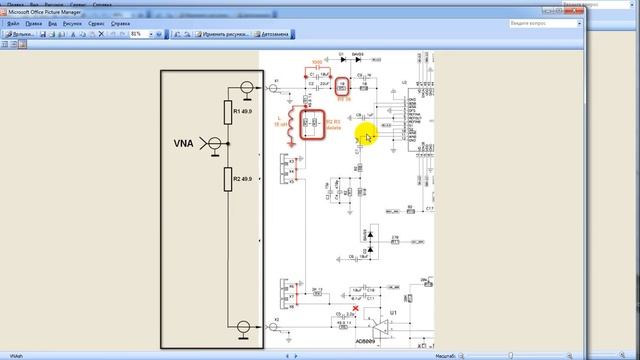Screen dimensions: 640x360
Task: Click the VNA label in the schematic
Action: 183,143
